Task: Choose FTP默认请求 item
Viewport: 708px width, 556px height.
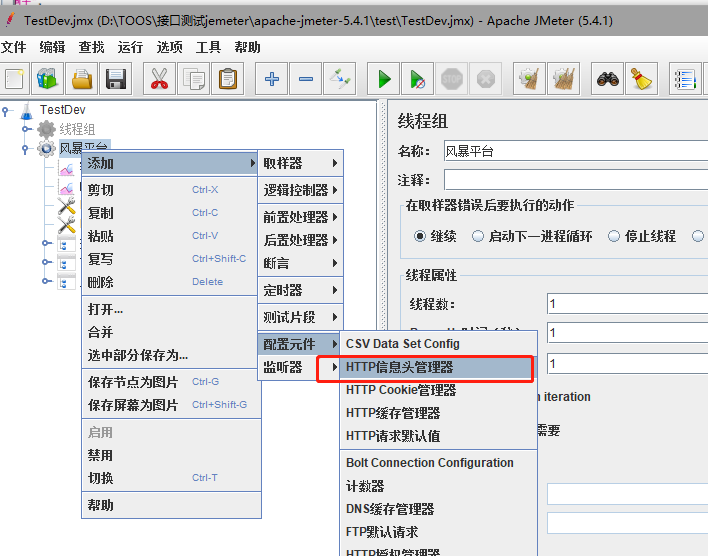Action: point(438,532)
